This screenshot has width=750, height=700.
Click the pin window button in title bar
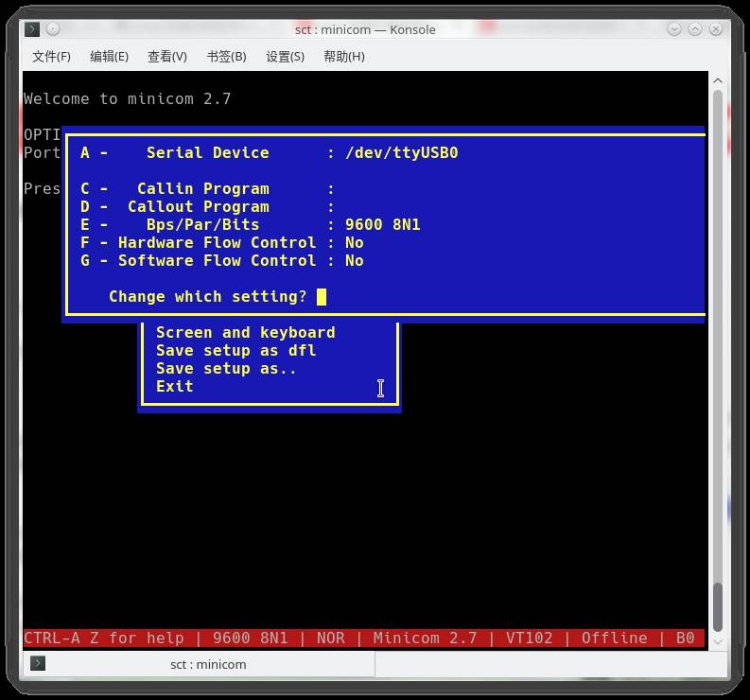(53, 29)
